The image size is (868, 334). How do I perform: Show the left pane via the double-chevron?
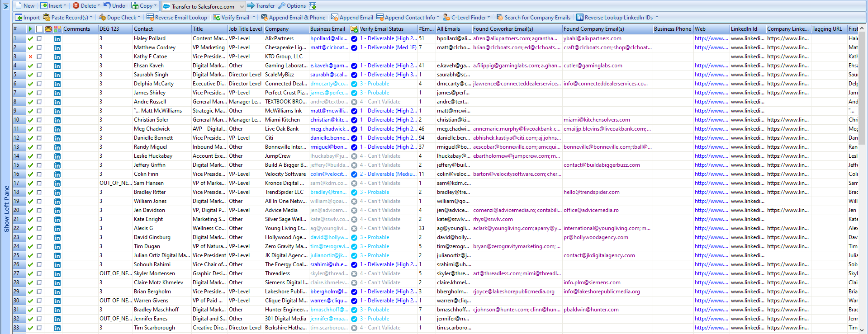[6, 6]
